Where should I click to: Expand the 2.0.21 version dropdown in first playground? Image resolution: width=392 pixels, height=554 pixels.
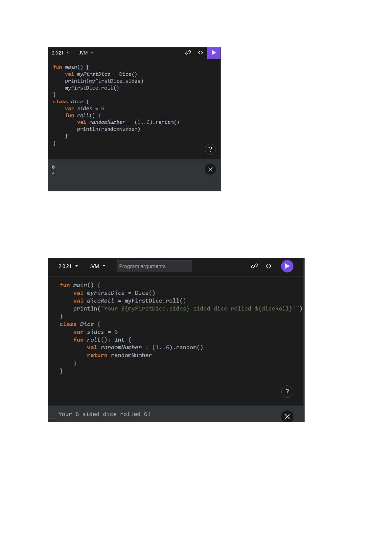60,53
